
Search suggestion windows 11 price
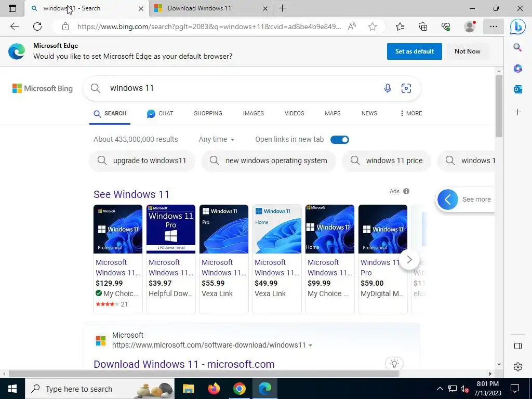click(387, 161)
